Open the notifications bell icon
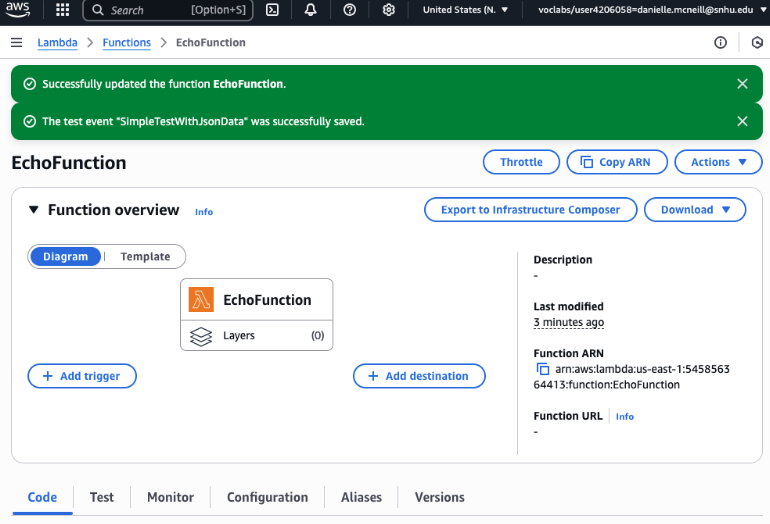This screenshot has width=770, height=524. (310, 10)
